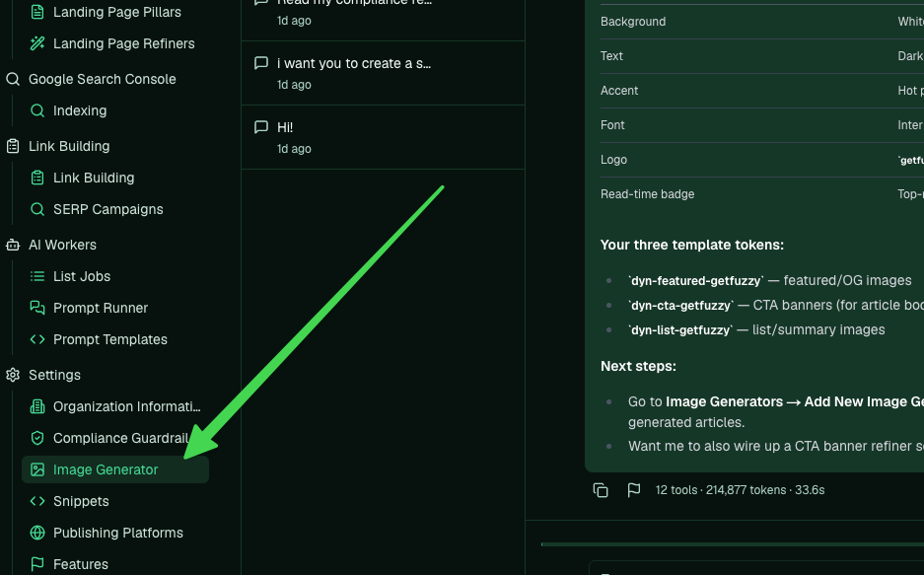Click the "12 tools · 214,877 tokens · 33.6s" stats
Image resolution: width=924 pixels, height=575 pixels.
741,490
